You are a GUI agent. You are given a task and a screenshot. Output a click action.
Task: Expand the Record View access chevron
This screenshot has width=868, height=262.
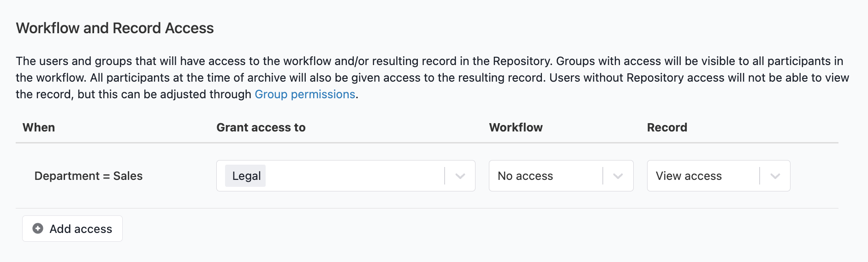tap(775, 176)
